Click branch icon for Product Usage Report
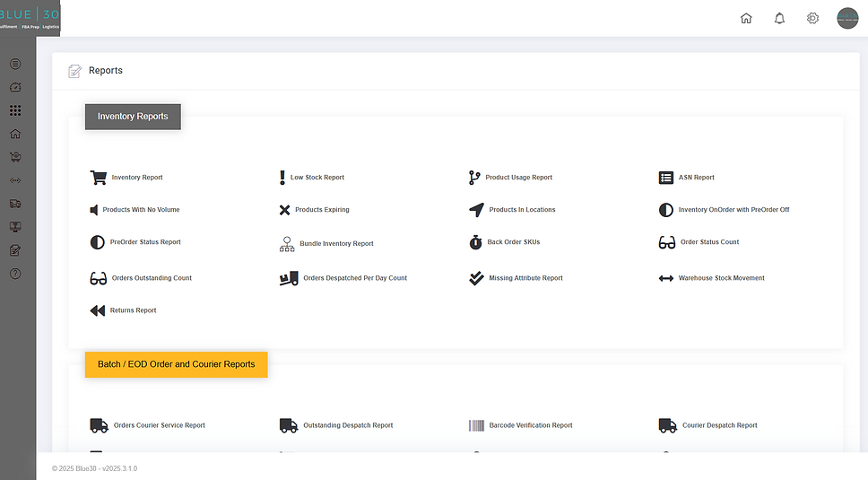 tap(474, 177)
